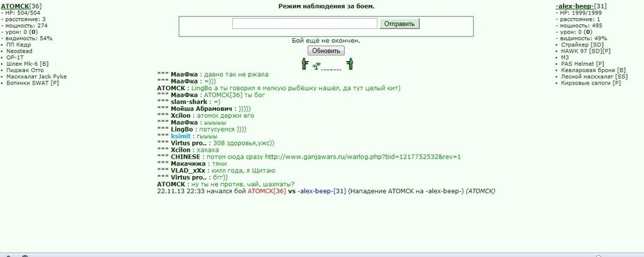Click the 'видимость: 54%' stat line
The height and width of the screenshot is (257, 644).
coord(27,38)
